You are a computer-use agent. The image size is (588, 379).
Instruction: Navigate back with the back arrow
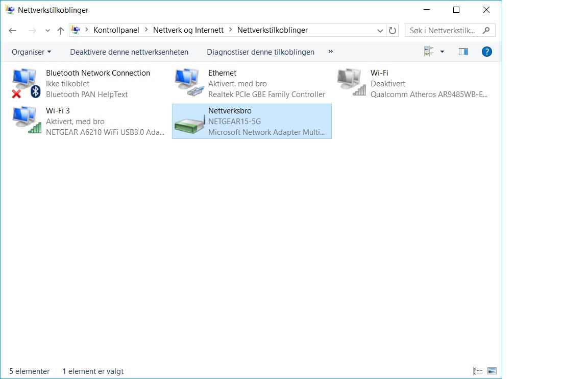(x=13, y=31)
